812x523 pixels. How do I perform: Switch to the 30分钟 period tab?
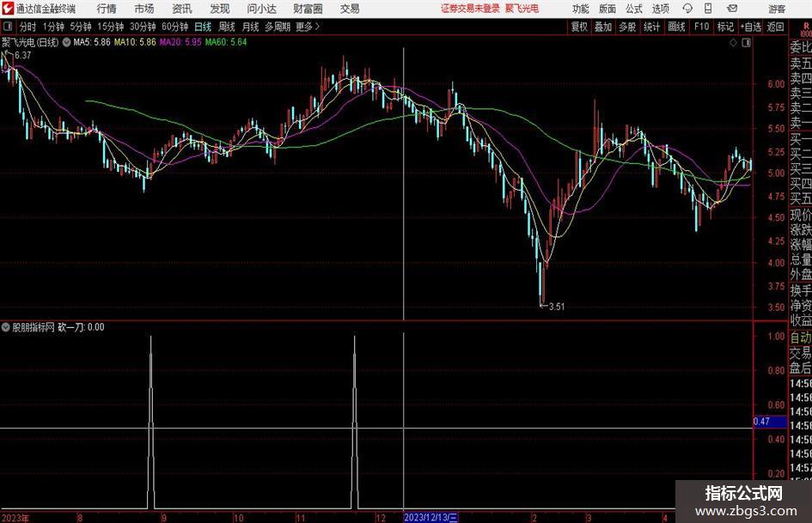click(x=143, y=27)
